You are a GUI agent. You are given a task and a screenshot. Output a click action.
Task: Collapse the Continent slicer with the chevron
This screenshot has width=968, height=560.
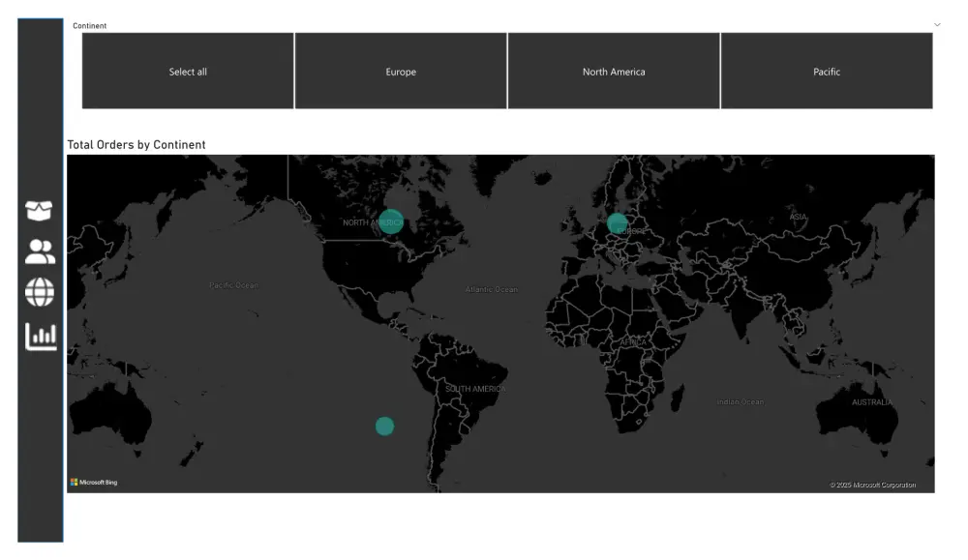pos(935,23)
